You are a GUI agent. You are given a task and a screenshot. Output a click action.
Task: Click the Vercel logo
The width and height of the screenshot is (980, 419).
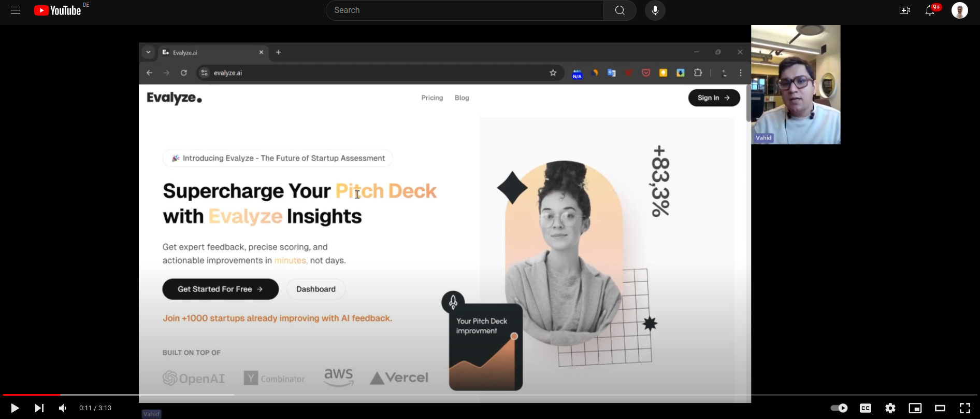click(399, 378)
